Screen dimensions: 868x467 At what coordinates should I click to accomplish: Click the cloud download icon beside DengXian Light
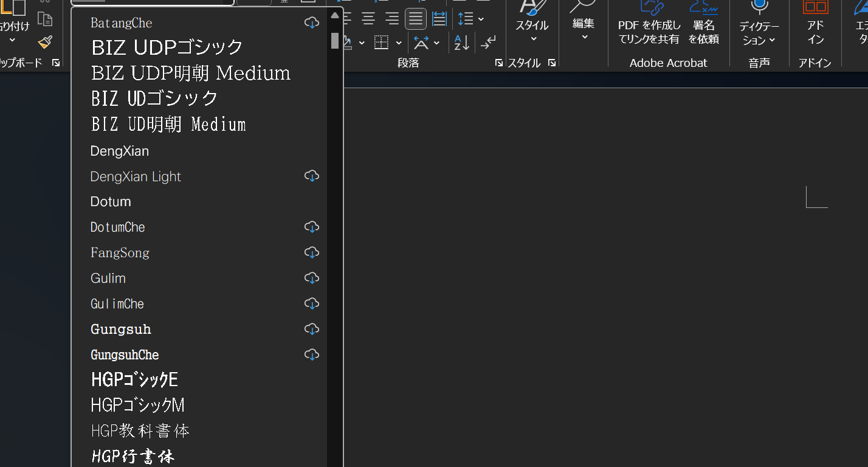pos(312,176)
